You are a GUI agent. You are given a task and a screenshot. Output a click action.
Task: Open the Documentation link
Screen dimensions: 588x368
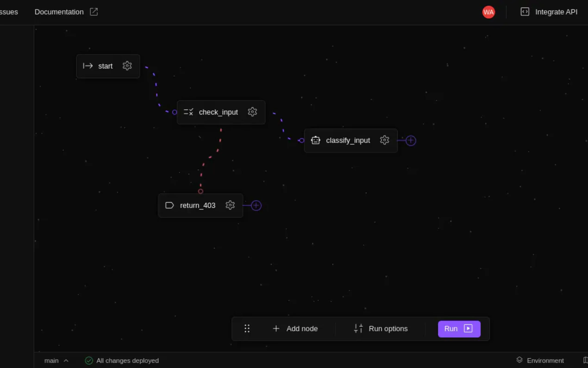point(59,12)
